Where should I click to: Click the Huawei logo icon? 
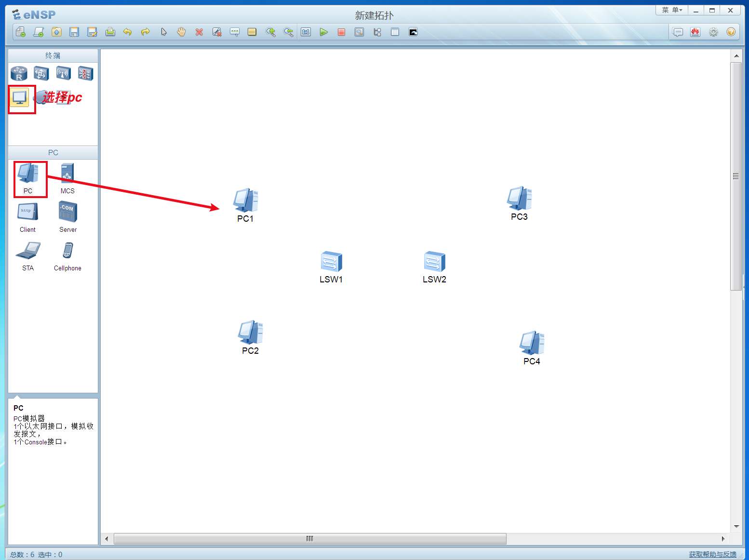[x=695, y=32]
